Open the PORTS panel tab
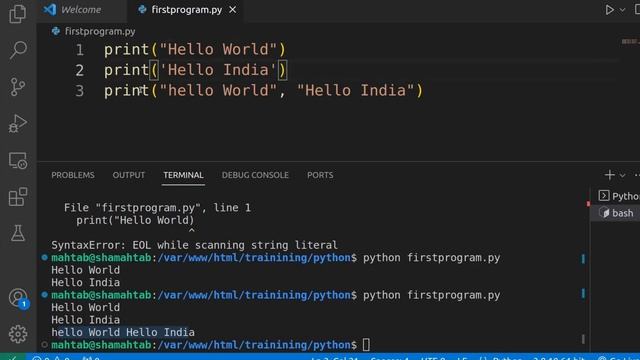640x360 pixels. pos(320,175)
